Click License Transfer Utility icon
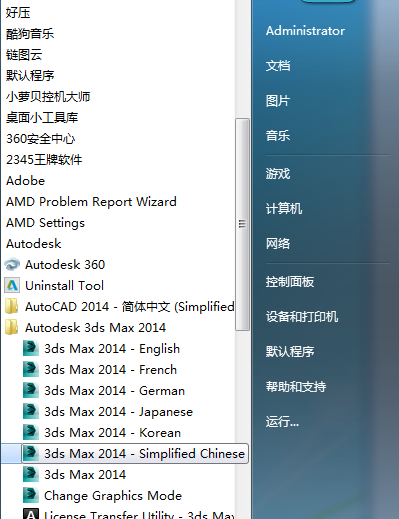 31,514
